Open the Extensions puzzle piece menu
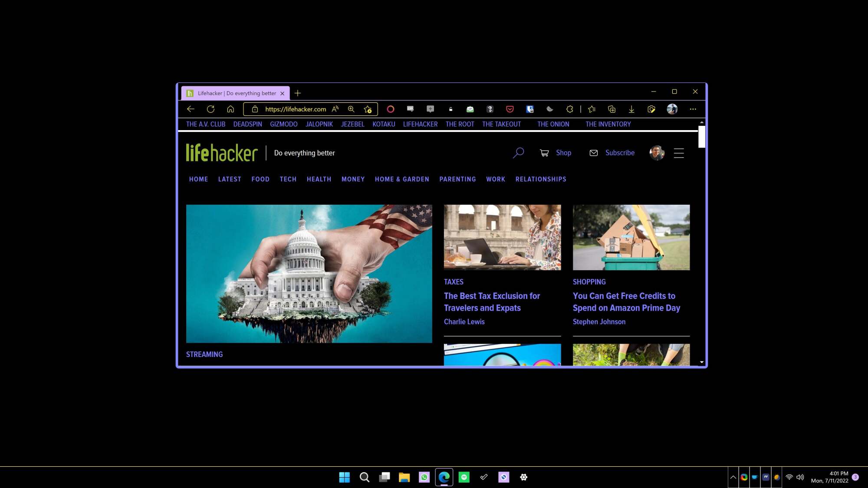Screen dimensions: 868x488 pos(570,109)
